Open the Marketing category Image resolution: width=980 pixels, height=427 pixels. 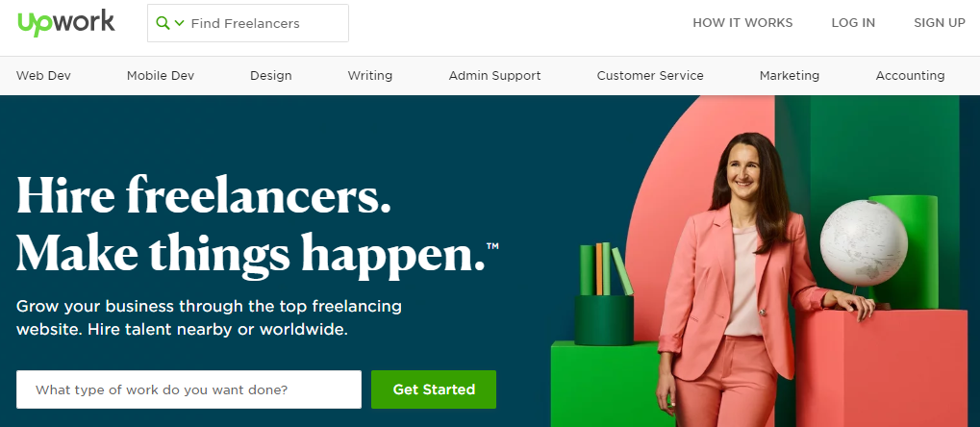click(790, 76)
